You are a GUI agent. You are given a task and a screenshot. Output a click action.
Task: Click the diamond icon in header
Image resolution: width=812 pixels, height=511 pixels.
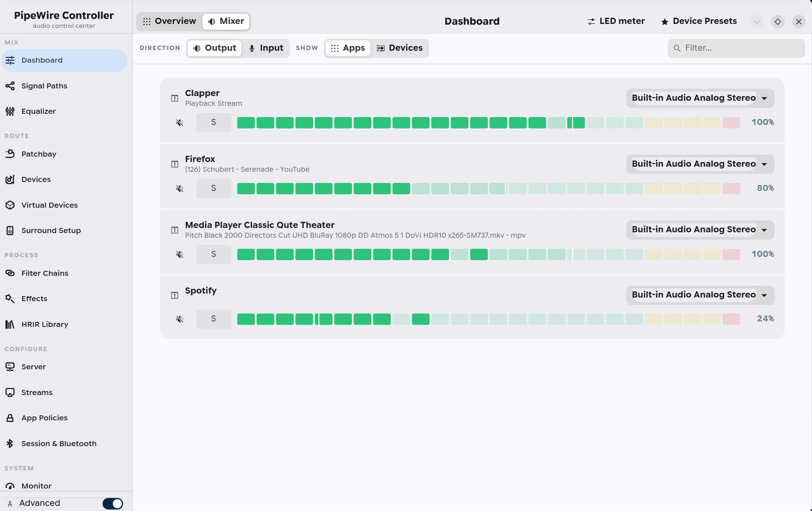778,22
